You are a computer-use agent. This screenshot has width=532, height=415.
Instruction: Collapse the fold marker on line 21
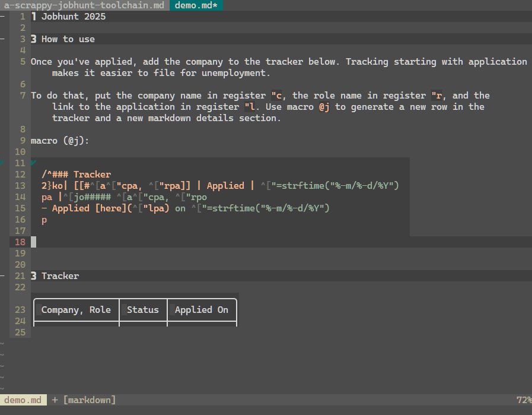tap(2, 276)
